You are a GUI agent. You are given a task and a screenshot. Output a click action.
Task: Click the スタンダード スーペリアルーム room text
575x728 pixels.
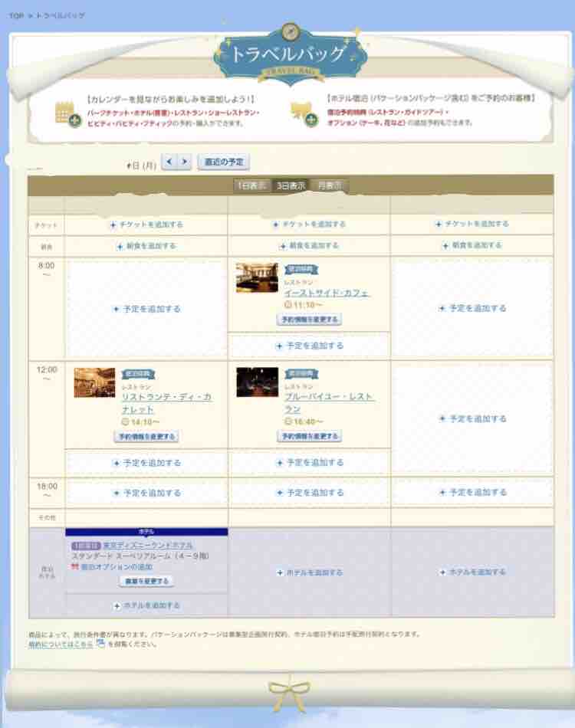click(x=140, y=556)
